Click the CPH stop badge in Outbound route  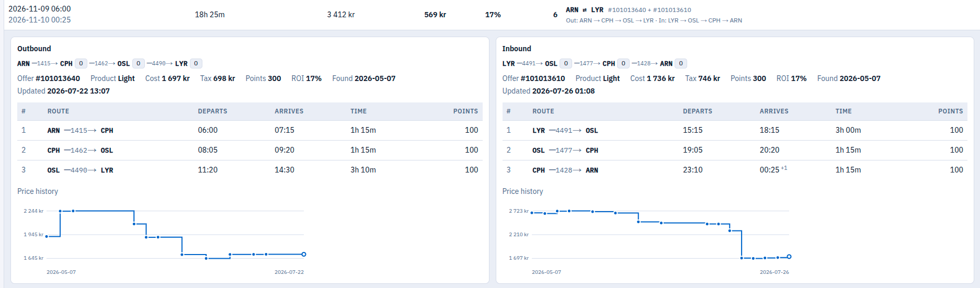click(81, 63)
